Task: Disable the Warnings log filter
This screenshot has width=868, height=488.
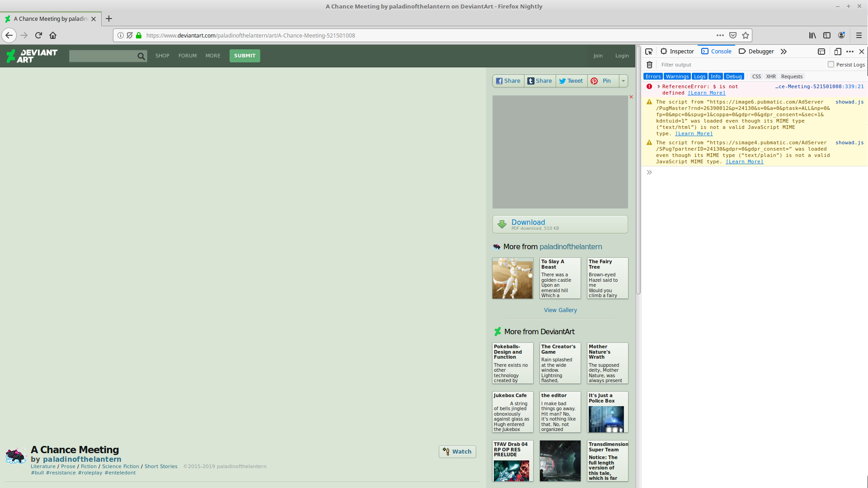Action: pos(677,76)
